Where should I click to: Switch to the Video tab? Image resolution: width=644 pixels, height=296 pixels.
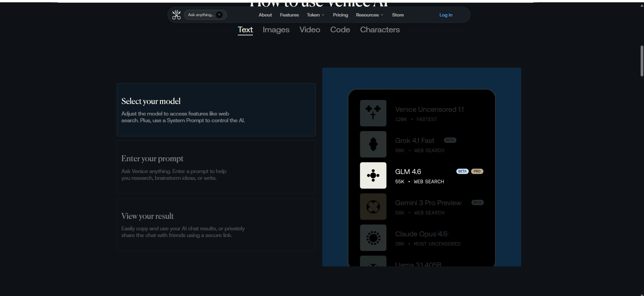click(x=310, y=30)
